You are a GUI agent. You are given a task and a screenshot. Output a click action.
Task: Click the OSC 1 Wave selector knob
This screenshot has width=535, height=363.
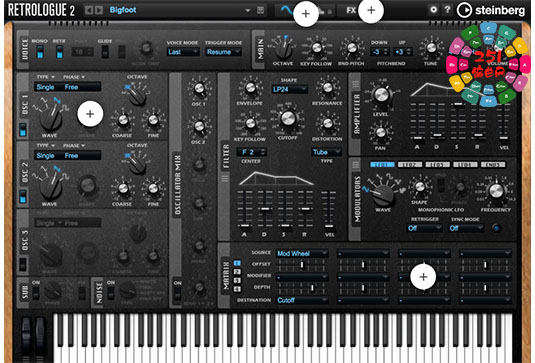tap(51, 119)
